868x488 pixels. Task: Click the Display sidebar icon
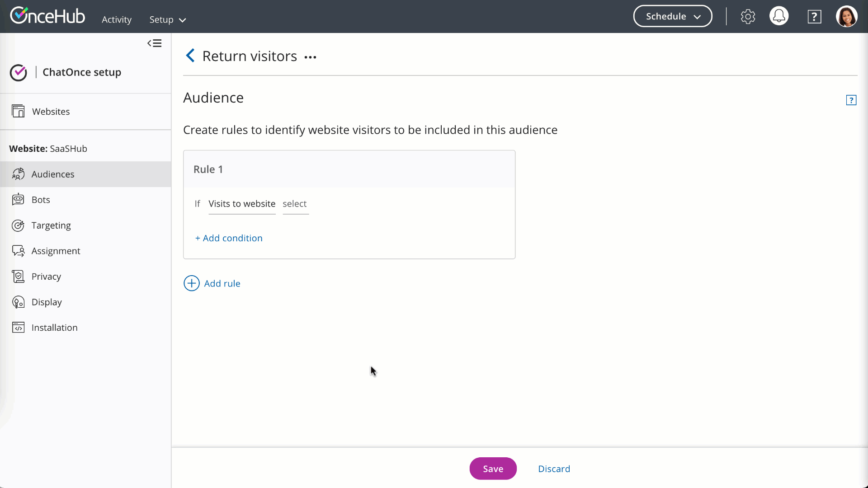18,302
